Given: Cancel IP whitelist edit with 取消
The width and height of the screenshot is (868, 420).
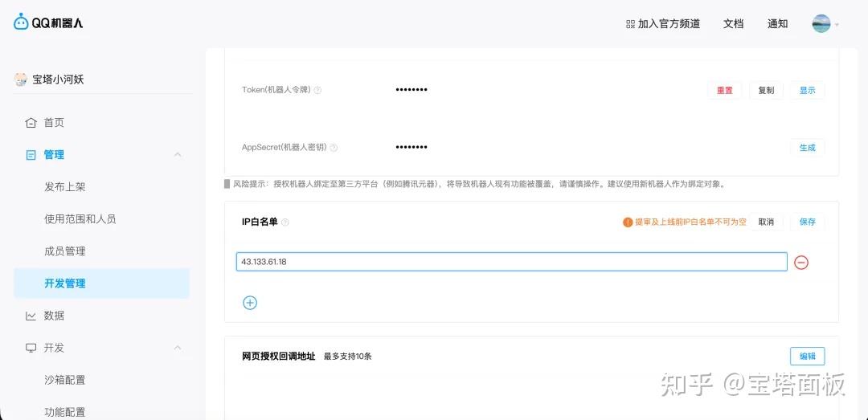Looking at the screenshot, I should click(766, 222).
